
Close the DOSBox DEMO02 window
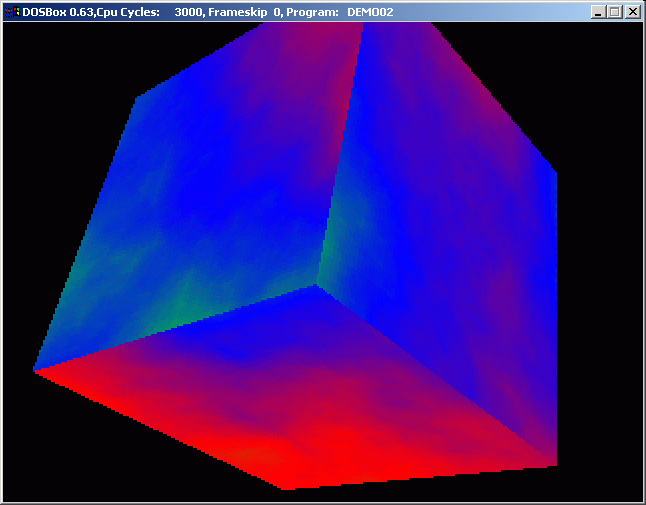tap(632, 12)
